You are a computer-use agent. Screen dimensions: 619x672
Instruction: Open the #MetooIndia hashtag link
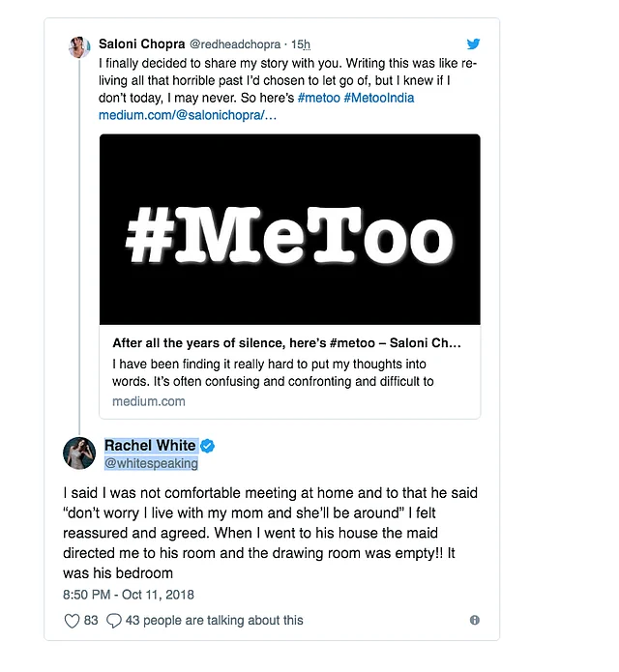(379, 98)
